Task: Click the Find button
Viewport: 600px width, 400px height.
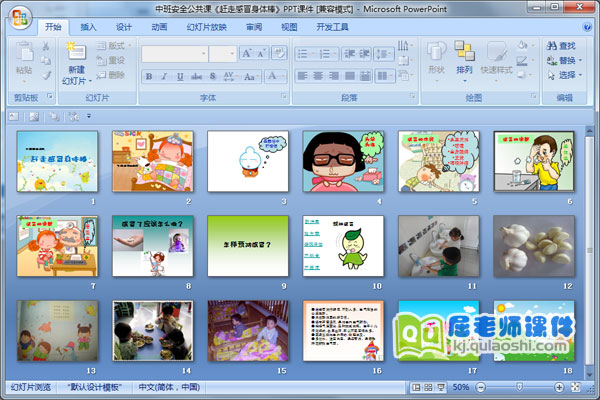Action: [561, 46]
